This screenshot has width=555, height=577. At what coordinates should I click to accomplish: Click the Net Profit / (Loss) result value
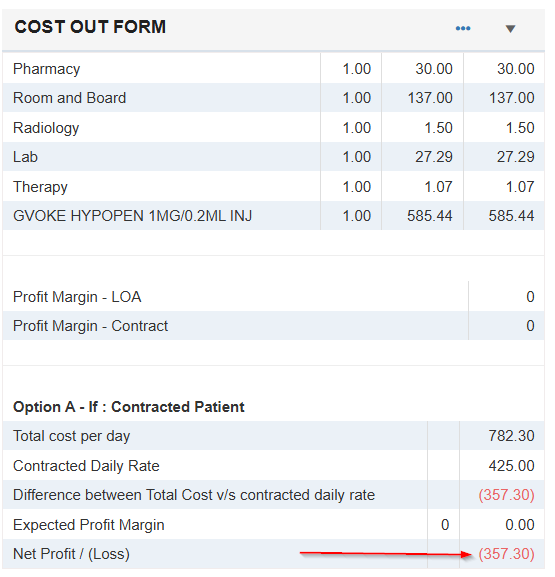coord(506,554)
